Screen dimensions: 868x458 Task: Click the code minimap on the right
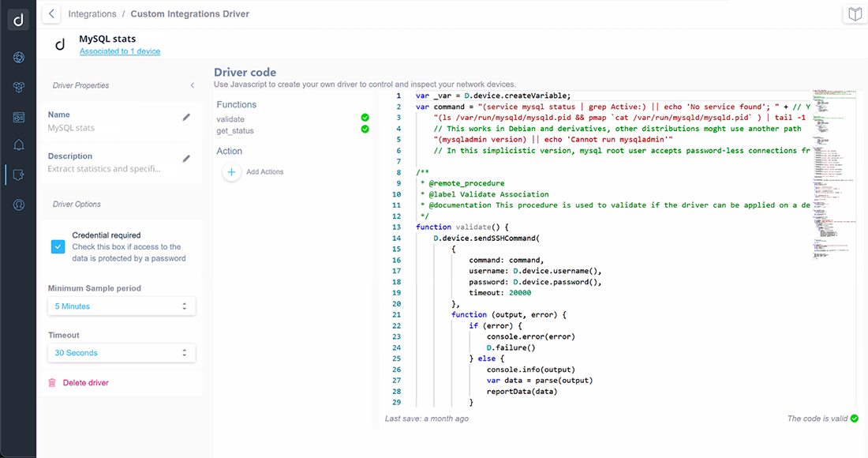pos(834,175)
